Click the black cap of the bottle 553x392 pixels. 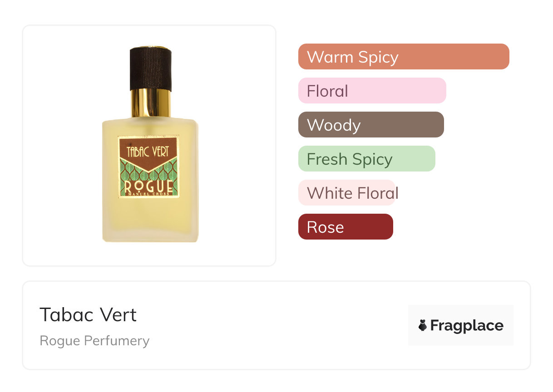(151, 68)
